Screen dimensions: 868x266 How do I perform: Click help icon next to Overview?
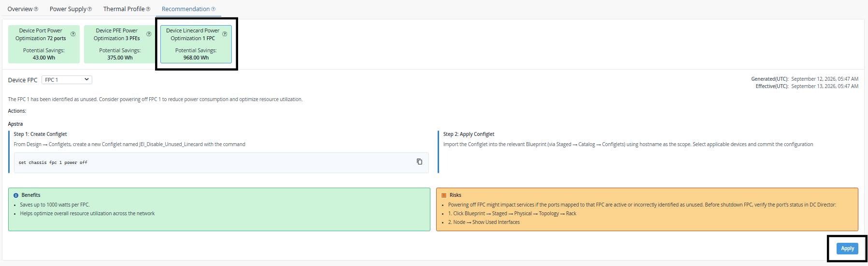point(36,9)
